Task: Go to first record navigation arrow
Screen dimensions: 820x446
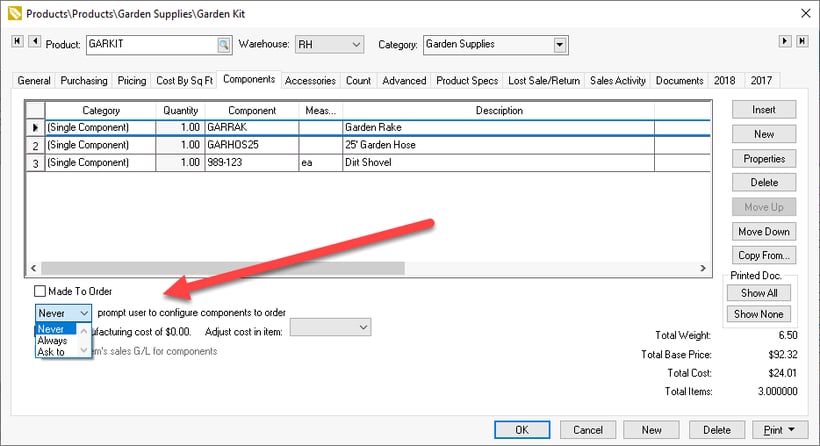Action: point(17,41)
